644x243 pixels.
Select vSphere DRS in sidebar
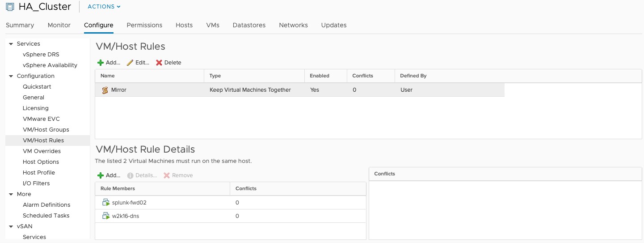click(x=41, y=55)
